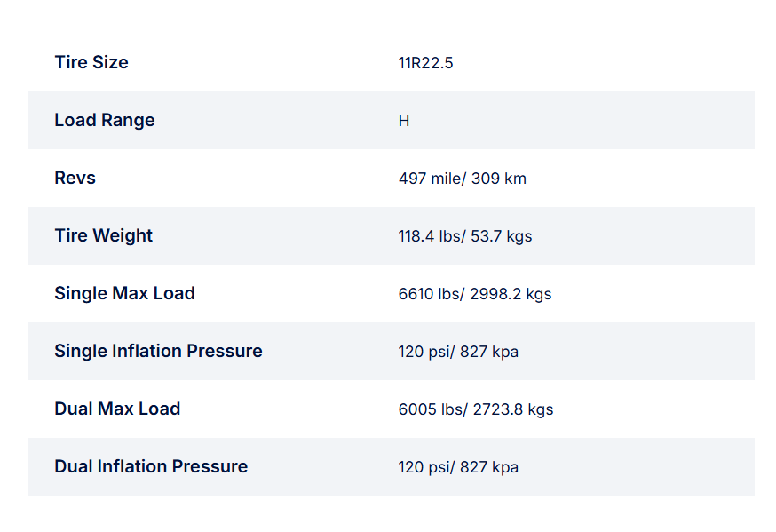Click the 11R22.5 tire size value
This screenshot has height=532, width=776.
pyautogui.click(x=426, y=63)
